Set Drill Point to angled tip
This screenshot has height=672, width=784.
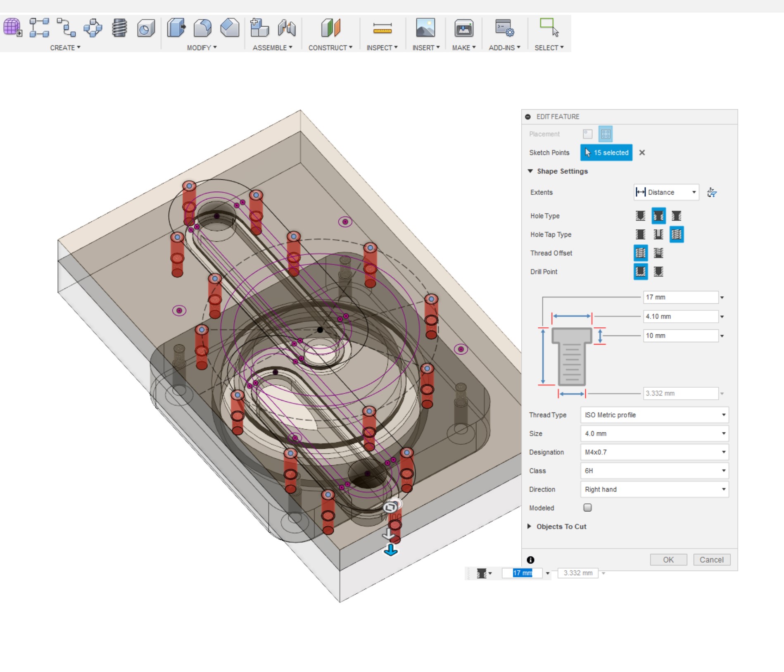point(658,272)
